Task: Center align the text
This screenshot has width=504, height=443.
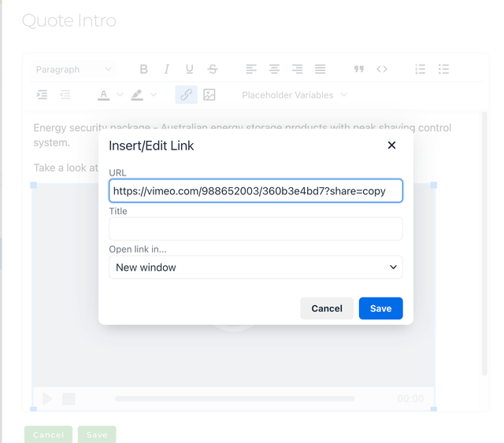Action: [274, 69]
